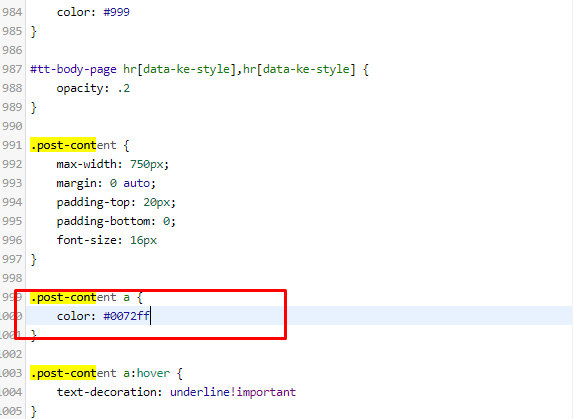Click the '.post-content a:hover' selector
The height and width of the screenshot is (419, 573).
100,373
